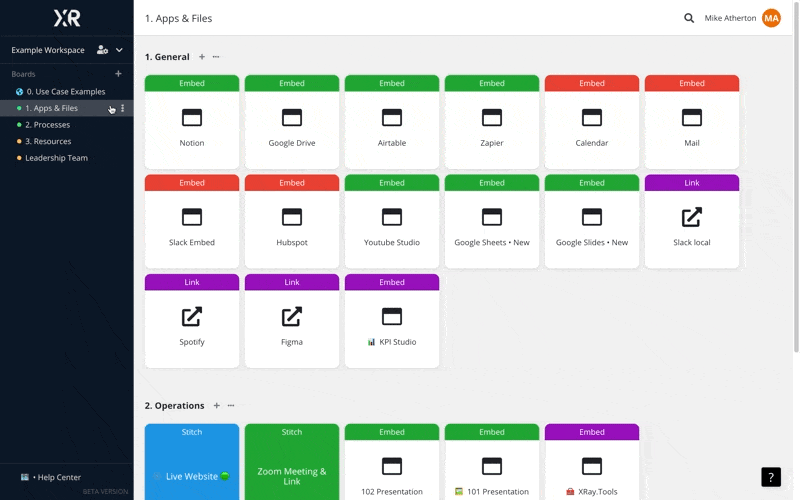The image size is (800, 500).
Task: Click the Mike Atherton user name
Action: coord(730,18)
